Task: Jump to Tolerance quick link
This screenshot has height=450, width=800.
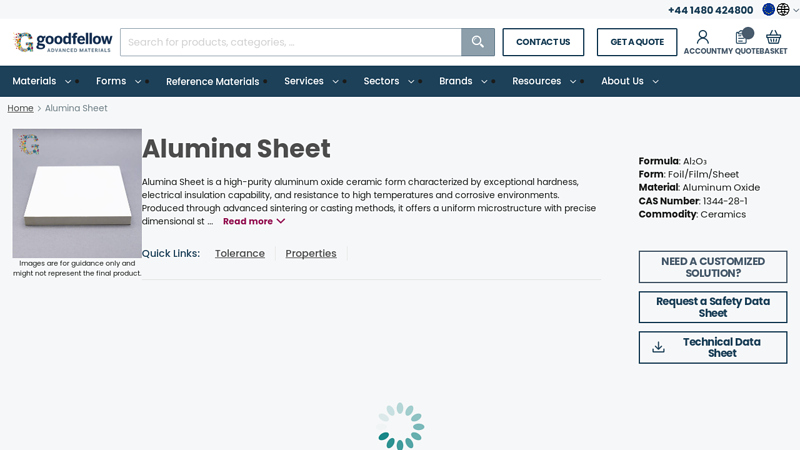Action: 240,254
